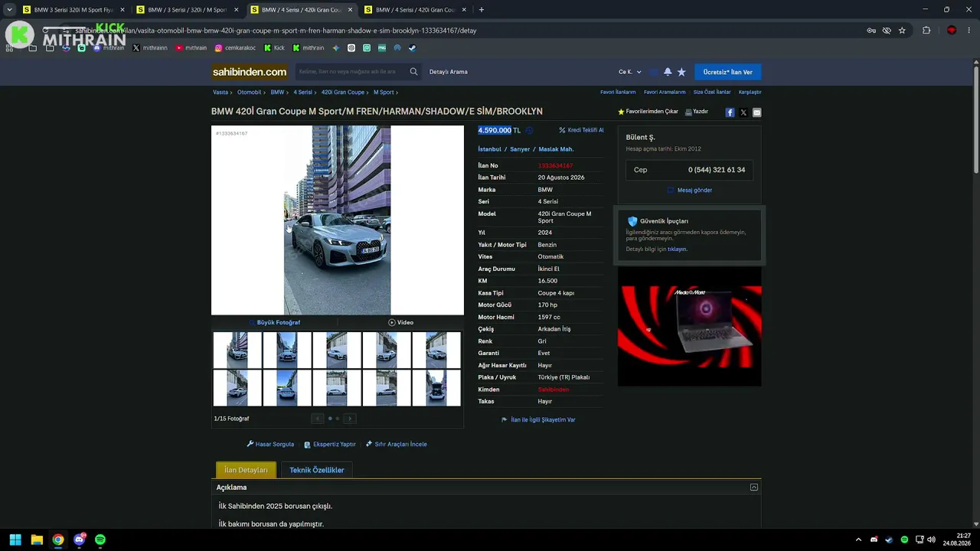Go to previous photo thumbnail page
This screenshot has height=551, width=980.
click(318, 419)
